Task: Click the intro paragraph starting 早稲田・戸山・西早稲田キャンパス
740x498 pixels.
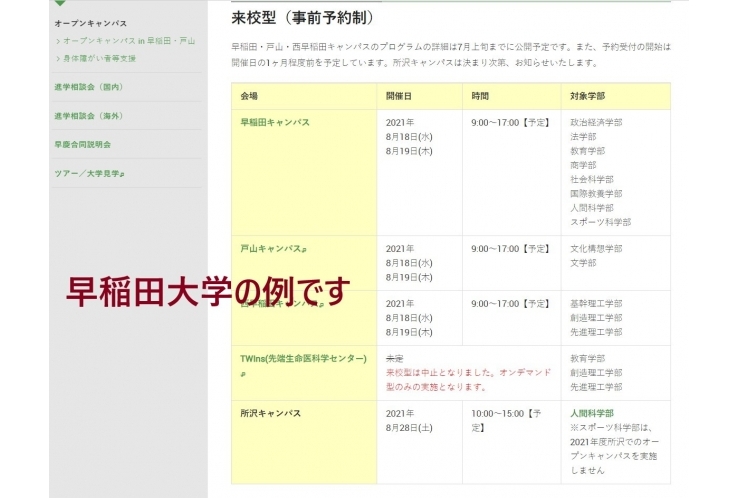Action: click(x=451, y=54)
